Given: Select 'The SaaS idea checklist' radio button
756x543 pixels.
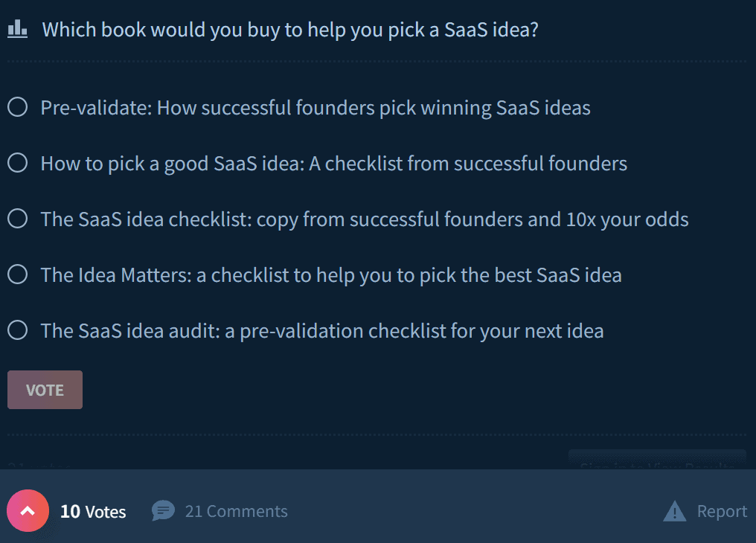Looking at the screenshot, I should [17, 218].
